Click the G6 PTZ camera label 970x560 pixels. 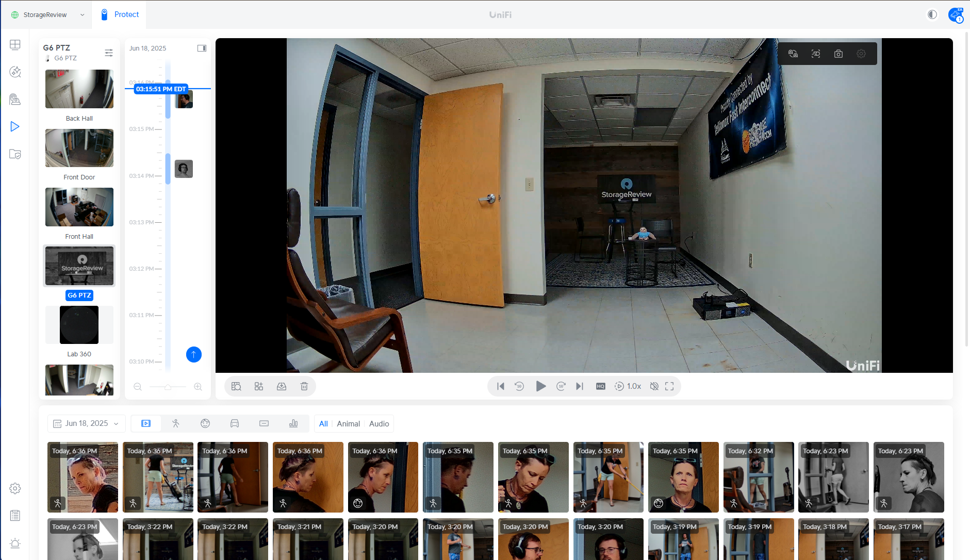[79, 295]
